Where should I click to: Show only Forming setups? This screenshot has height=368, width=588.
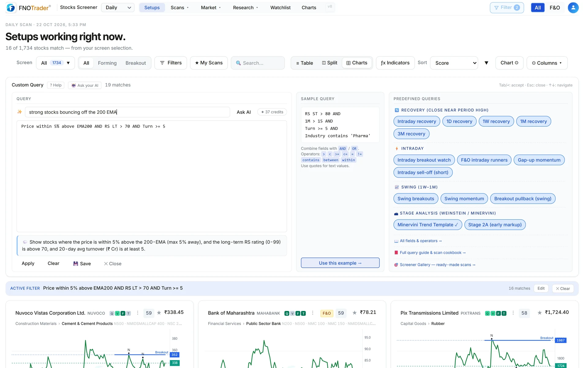(x=107, y=63)
